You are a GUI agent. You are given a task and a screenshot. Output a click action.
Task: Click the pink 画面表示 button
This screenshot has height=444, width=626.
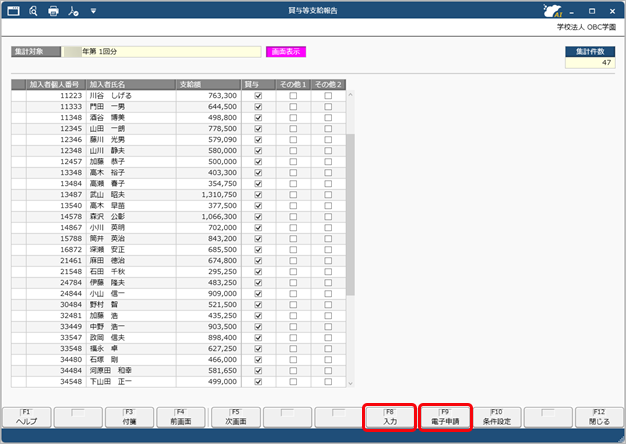pos(288,50)
